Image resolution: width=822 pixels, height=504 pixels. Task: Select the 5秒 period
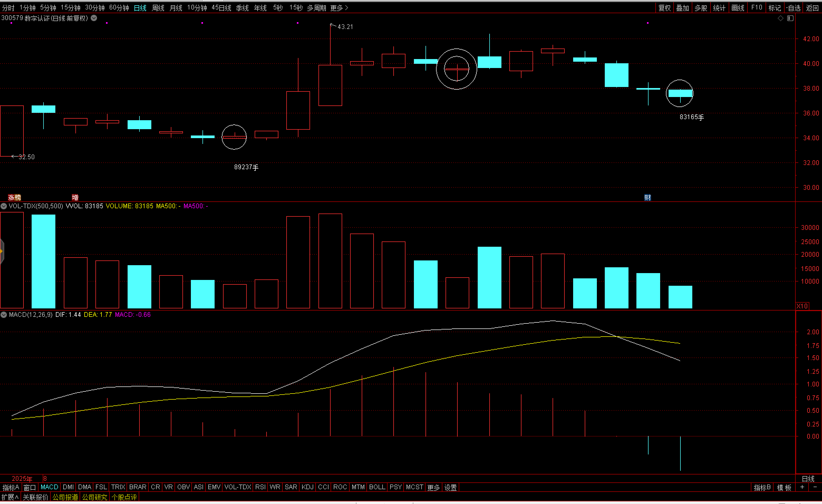[x=278, y=8]
